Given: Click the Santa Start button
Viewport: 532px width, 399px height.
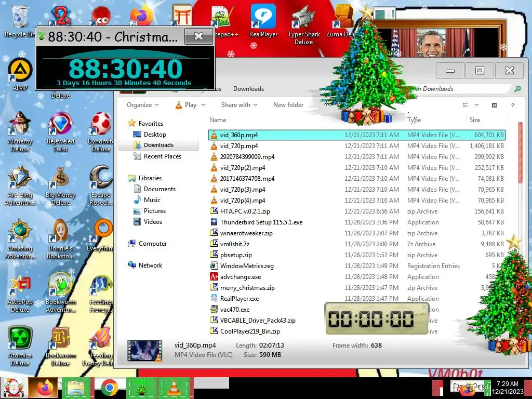Looking at the screenshot, I should [14, 388].
